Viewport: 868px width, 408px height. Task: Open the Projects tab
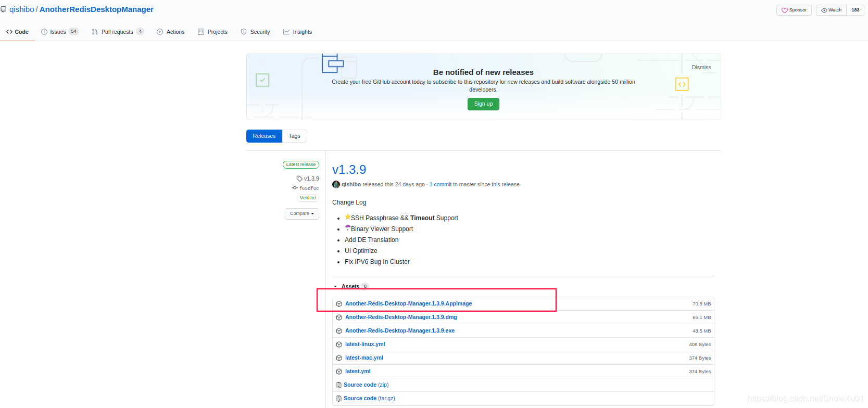click(212, 32)
